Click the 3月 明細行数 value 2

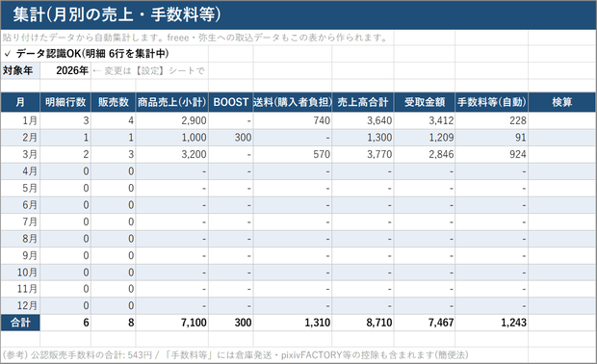point(86,154)
